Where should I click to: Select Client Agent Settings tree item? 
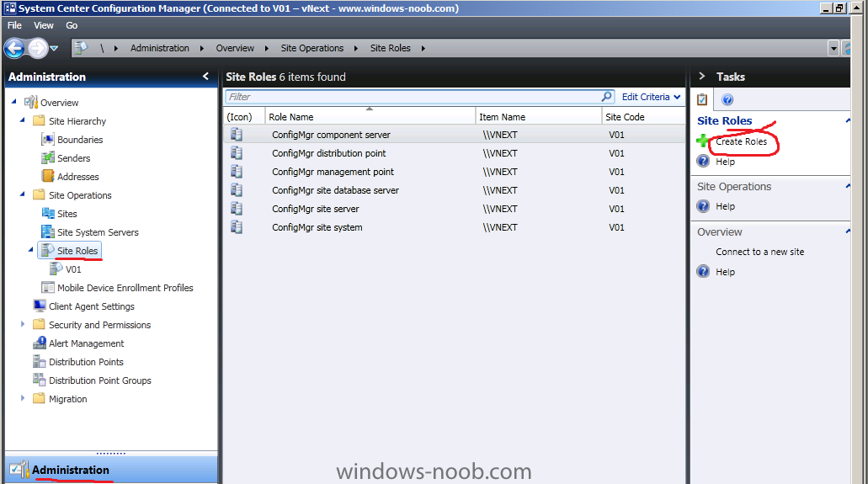click(x=91, y=306)
